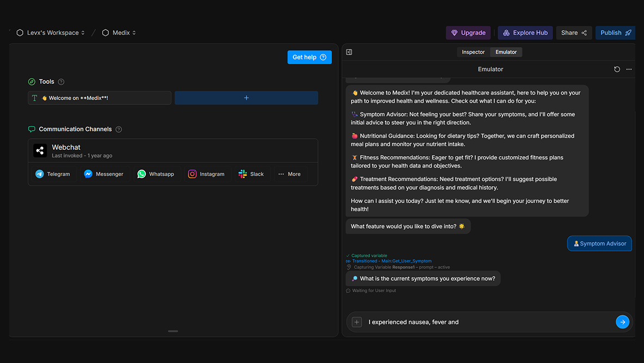Collapse the side panel toggle icon

pos(349,52)
